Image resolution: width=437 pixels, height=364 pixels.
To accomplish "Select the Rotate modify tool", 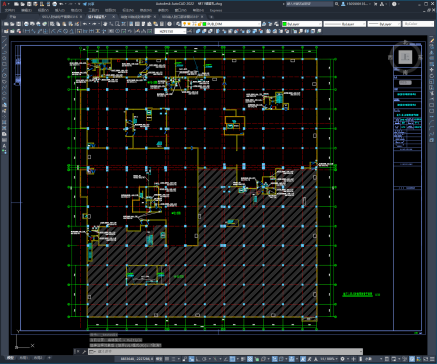I will tap(431, 76).
